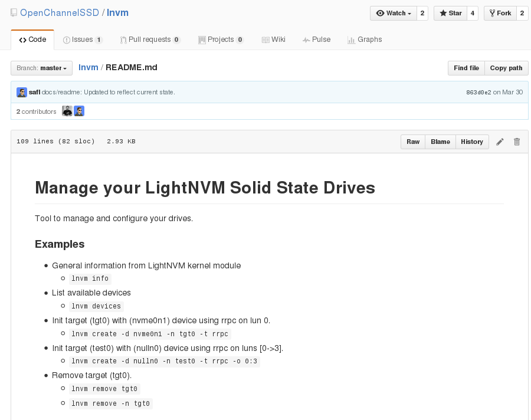Click 'Tool to manage and configure your drives.'

coord(114,218)
